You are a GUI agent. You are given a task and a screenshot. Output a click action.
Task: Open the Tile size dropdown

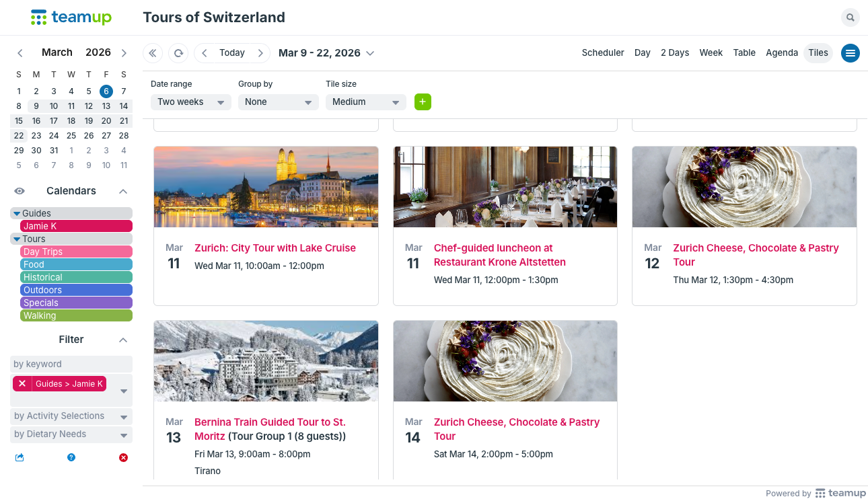[x=365, y=102]
